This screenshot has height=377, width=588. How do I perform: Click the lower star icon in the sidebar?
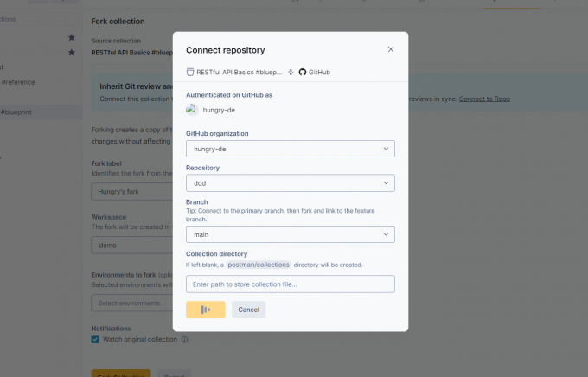click(72, 53)
